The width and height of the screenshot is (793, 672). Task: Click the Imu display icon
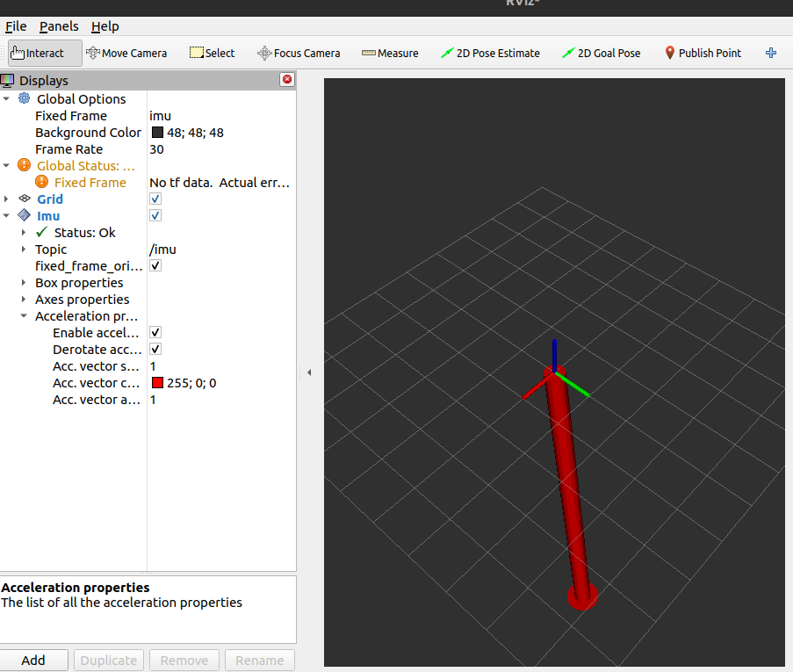(x=24, y=215)
